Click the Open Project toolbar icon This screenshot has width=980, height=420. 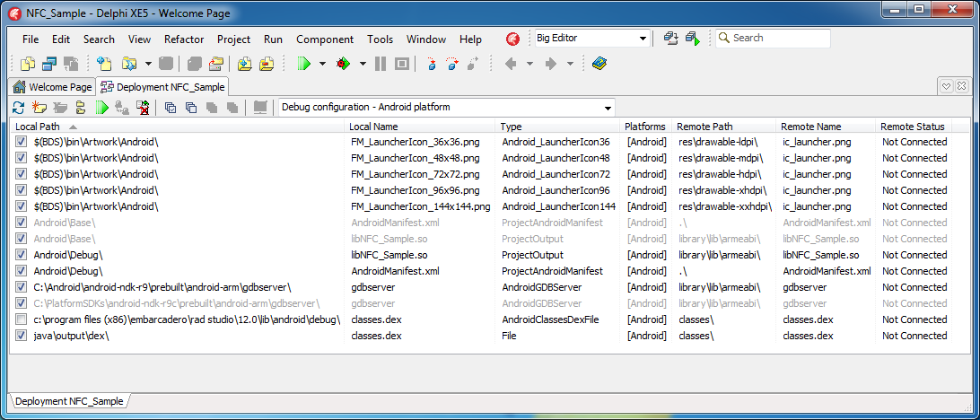(216, 64)
